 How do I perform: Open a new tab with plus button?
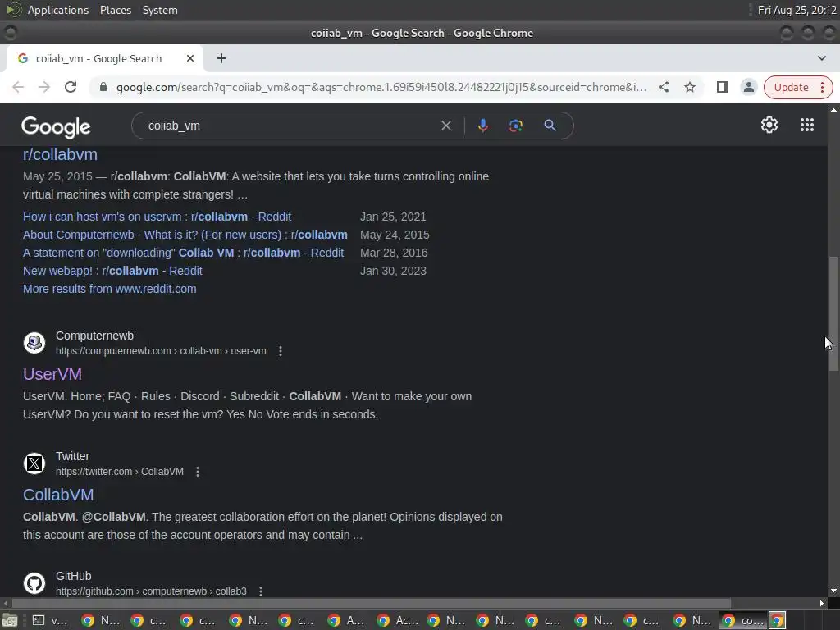(221, 58)
